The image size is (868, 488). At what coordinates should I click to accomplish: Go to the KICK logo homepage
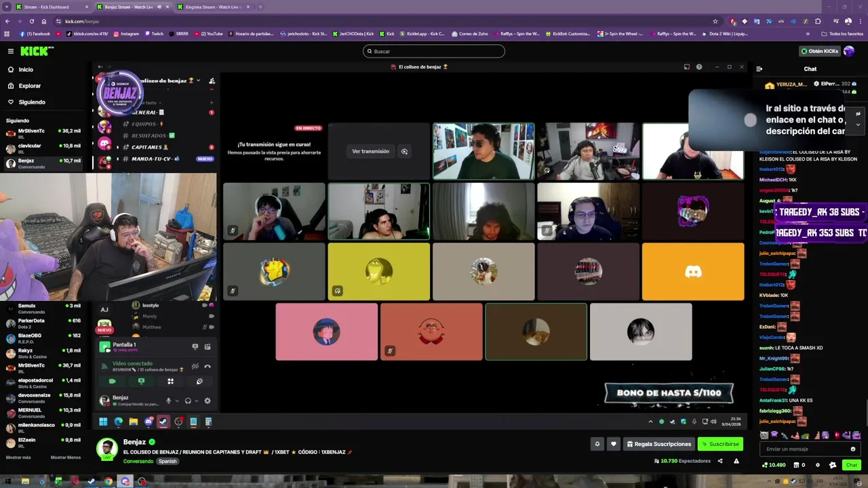click(x=35, y=52)
